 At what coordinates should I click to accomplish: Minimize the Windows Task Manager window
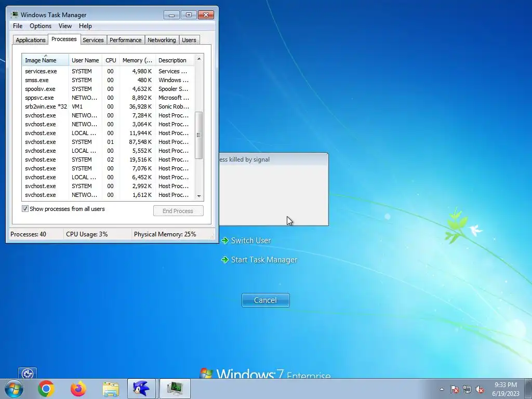coord(171,15)
